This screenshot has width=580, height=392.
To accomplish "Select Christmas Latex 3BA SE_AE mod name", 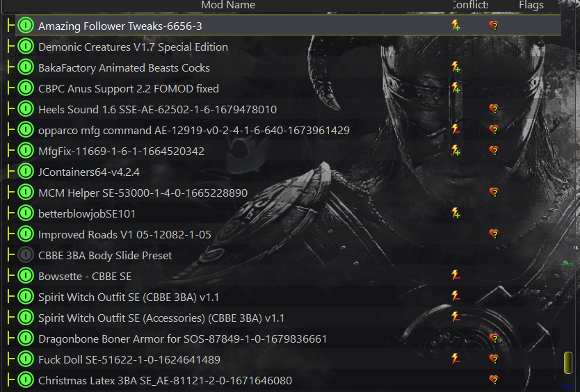I will coord(165,381).
